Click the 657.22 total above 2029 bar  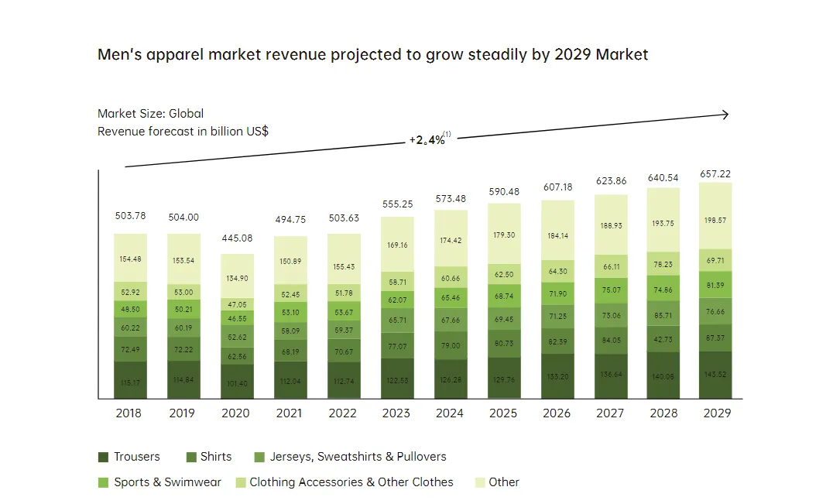pyautogui.click(x=716, y=174)
